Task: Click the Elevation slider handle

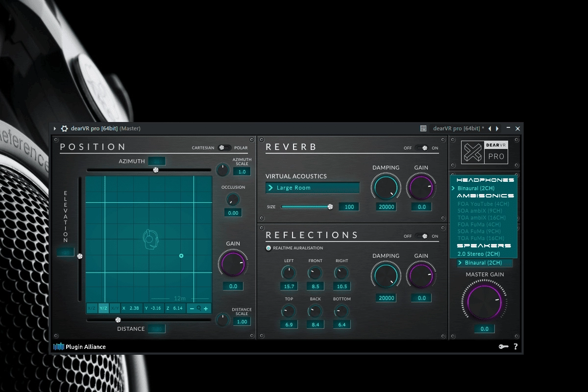Action: click(80, 256)
